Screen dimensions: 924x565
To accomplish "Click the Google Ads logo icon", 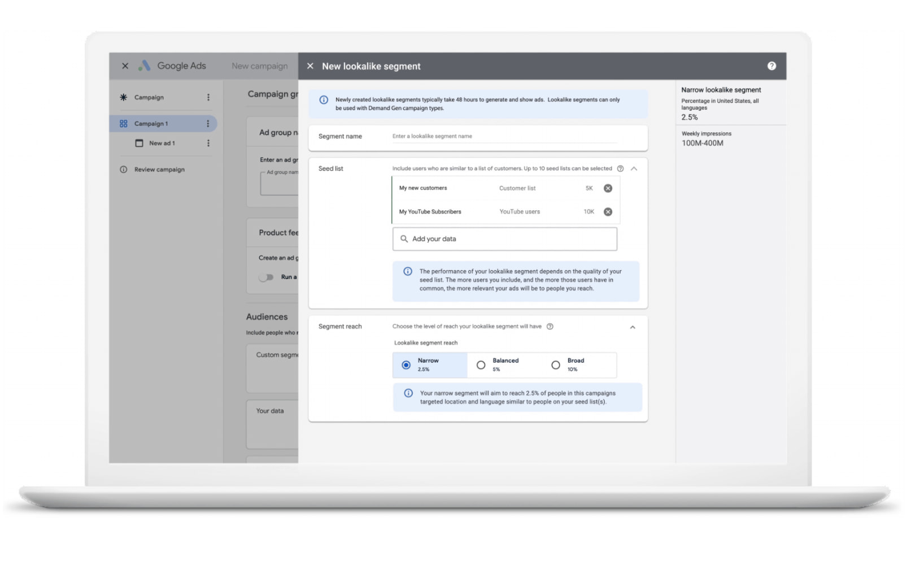I will 145,66.
